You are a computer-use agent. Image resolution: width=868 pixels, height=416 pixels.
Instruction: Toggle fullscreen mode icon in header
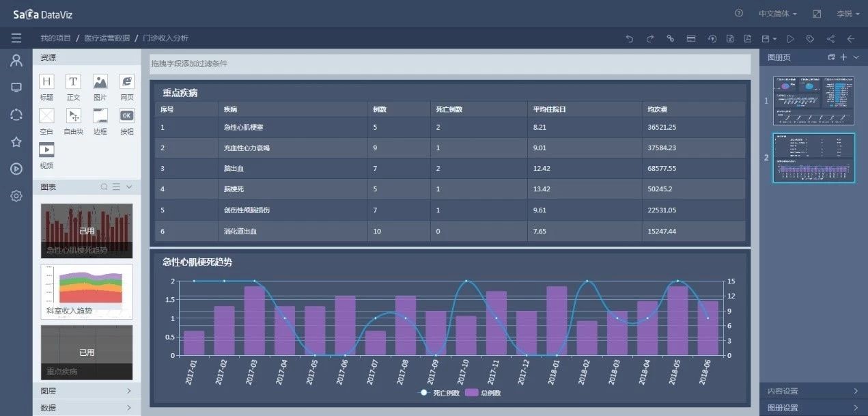coord(817,14)
